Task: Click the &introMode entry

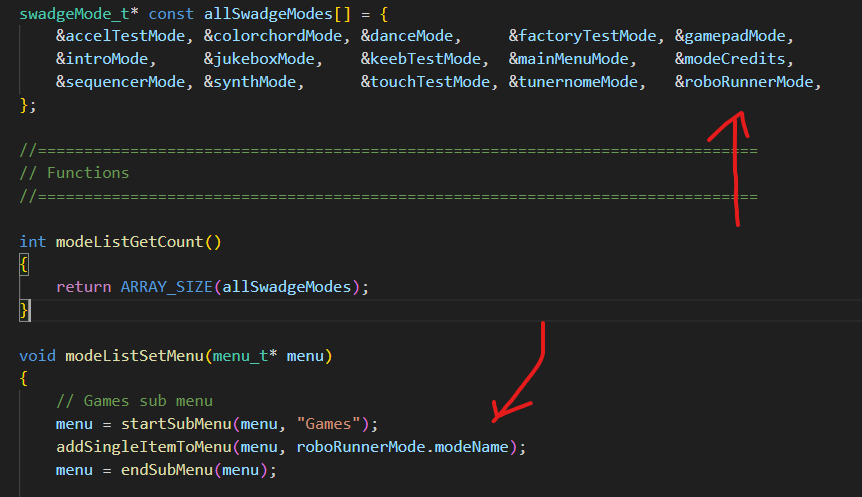Action: (x=102, y=59)
